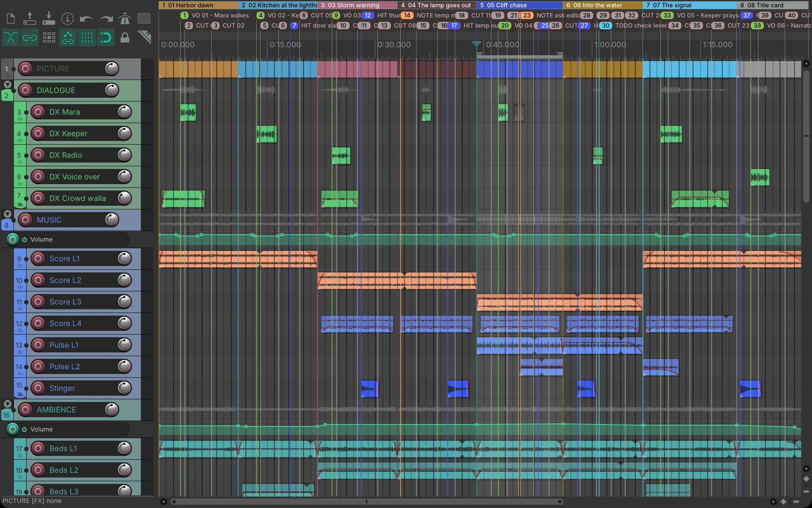The height and width of the screenshot is (508, 812).
Task: Collapse the MUSIC folder track arrow
Action: (x=7, y=214)
